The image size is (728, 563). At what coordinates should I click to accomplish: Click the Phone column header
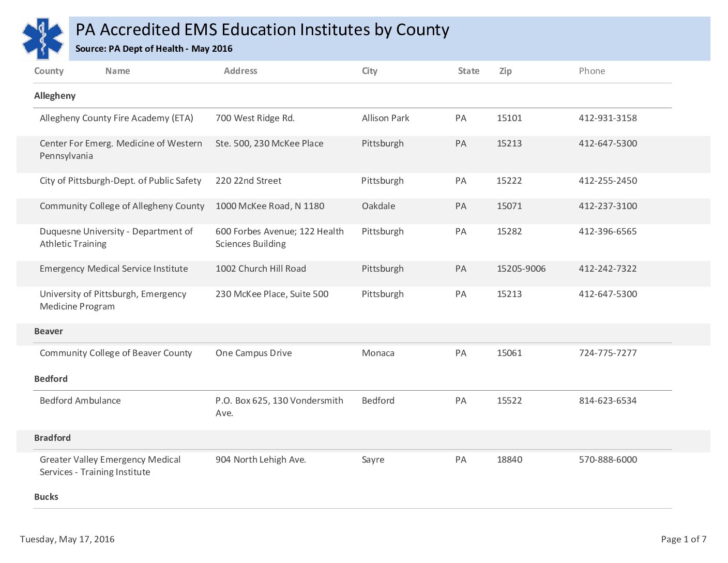point(591,71)
